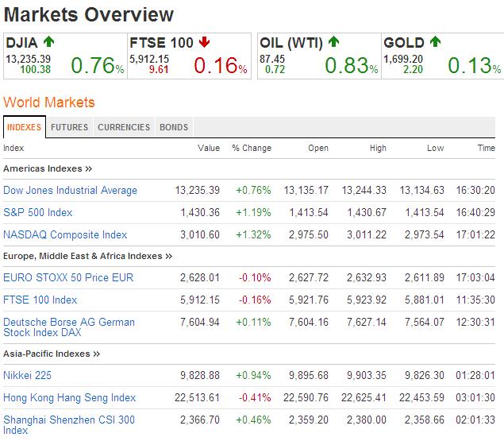Open Deutsche Borse AG German Stock Index DAX
Image resolution: width=504 pixels, height=441 pixels.
(x=69, y=327)
